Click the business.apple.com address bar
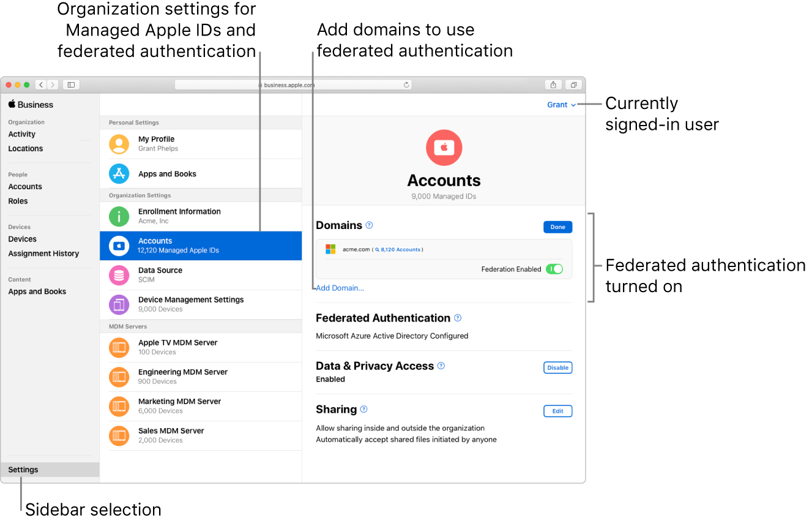Image resolution: width=812 pixels, height=523 pixels. coord(293,85)
